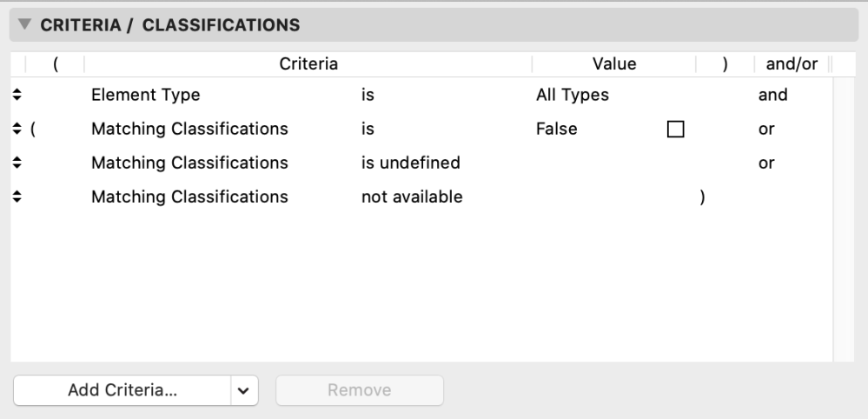868x419 pixels.
Task: Select the 'is undefined' operator cell
Action: click(410, 163)
